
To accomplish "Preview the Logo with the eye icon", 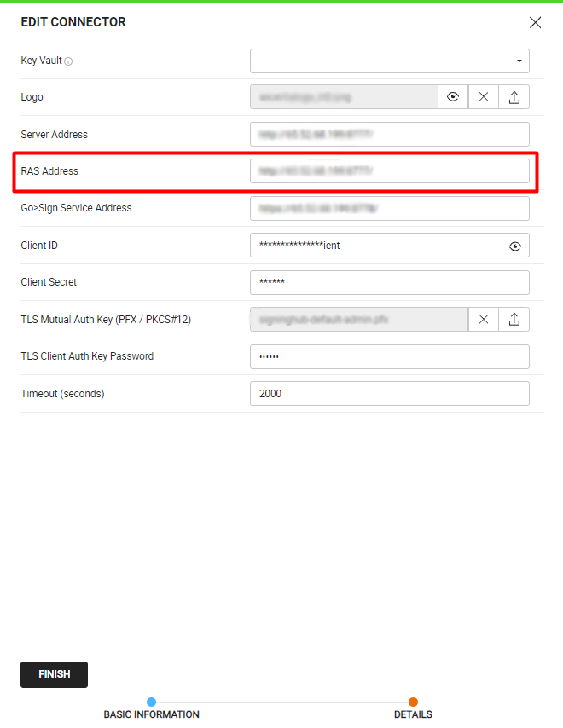I will [x=453, y=97].
